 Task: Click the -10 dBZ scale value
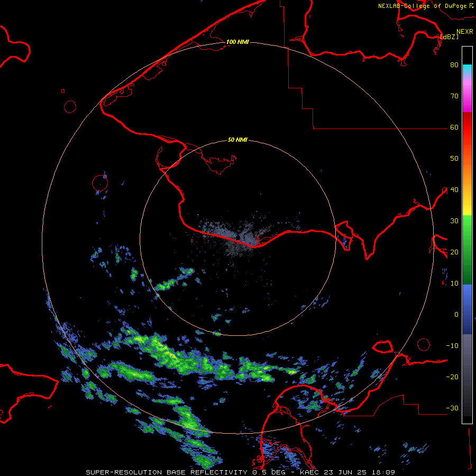click(x=452, y=346)
